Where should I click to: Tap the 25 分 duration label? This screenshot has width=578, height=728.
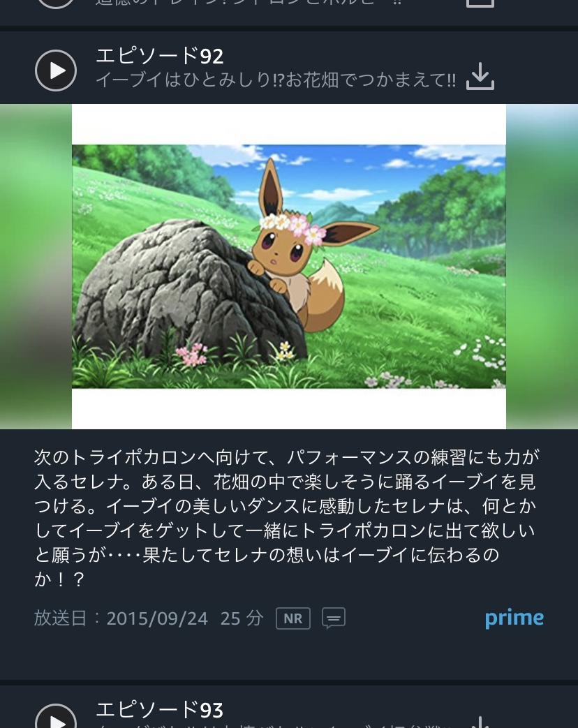(242, 618)
